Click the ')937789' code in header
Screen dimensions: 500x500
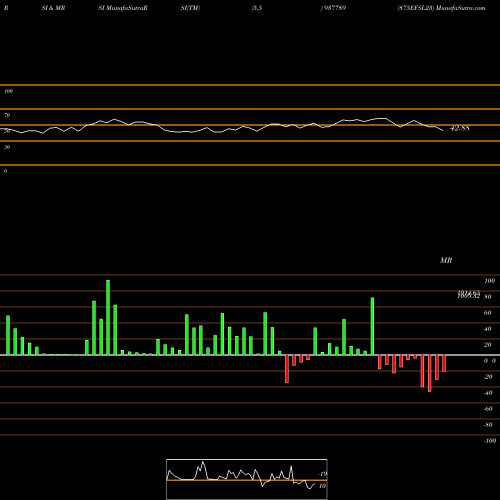point(333,8)
